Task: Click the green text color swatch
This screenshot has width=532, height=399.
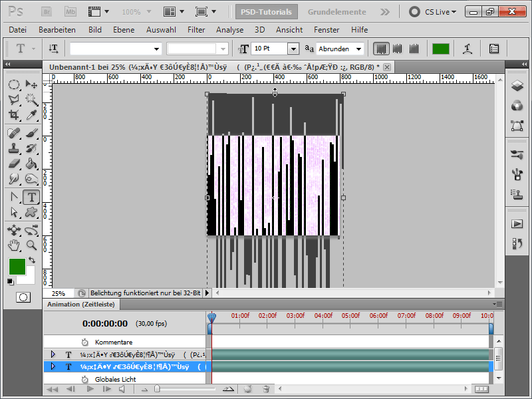Action: (441, 49)
